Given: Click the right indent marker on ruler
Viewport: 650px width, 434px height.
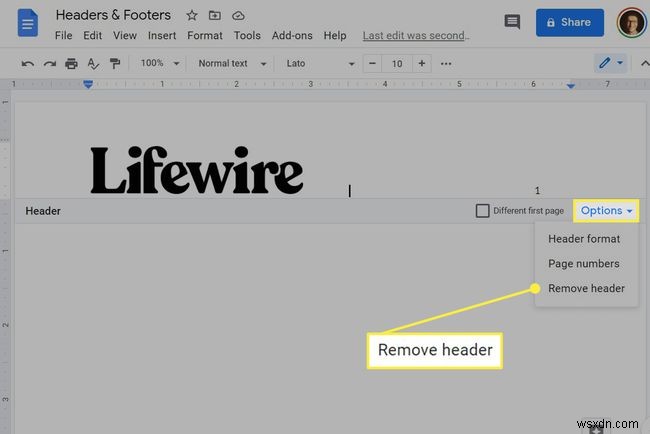Looking at the screenshot, I should 571,85.
